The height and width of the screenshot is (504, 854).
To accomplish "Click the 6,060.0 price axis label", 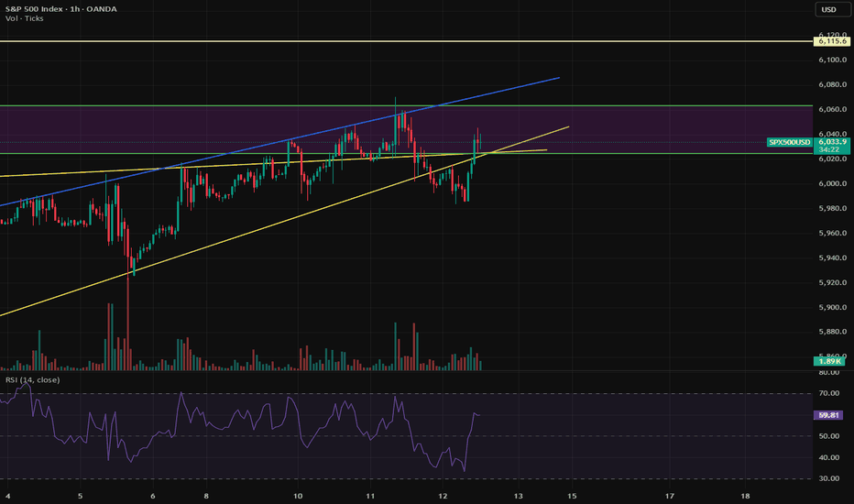I will (x=832, y=110).
